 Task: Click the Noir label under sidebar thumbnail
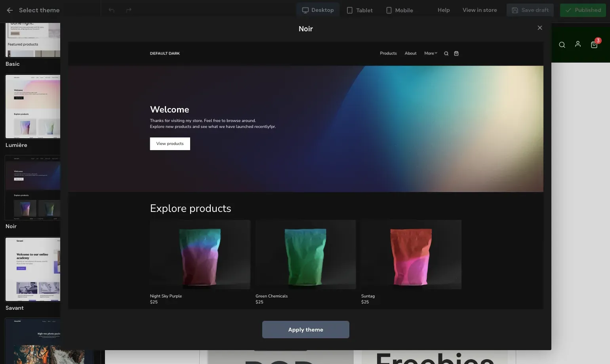point(11,226)
